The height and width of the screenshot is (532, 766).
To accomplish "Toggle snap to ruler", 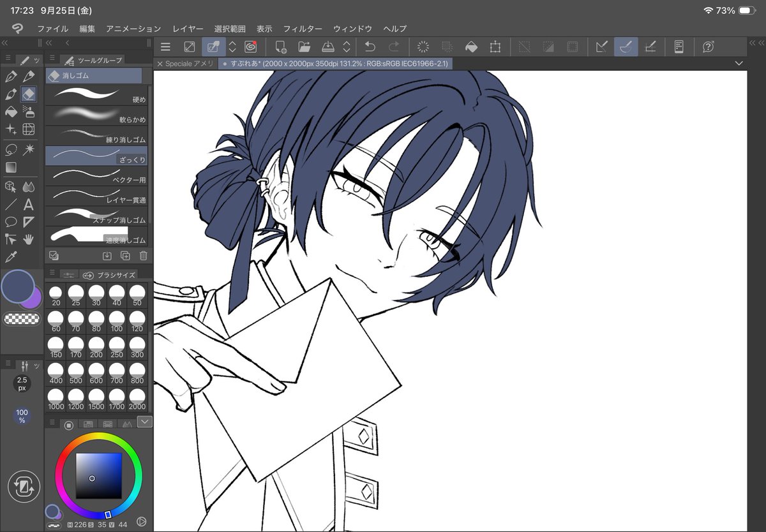I will pyautogui.click(x=601, y=47).
